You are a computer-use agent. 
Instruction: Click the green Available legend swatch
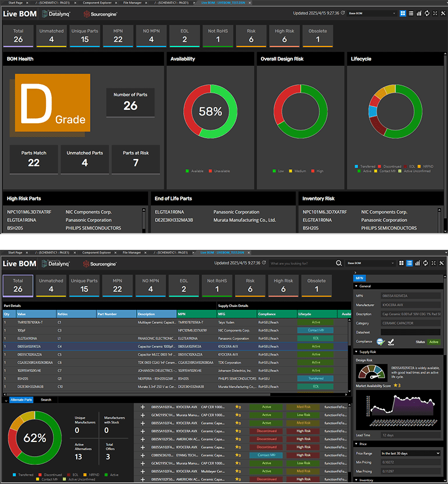pos(187,171)
